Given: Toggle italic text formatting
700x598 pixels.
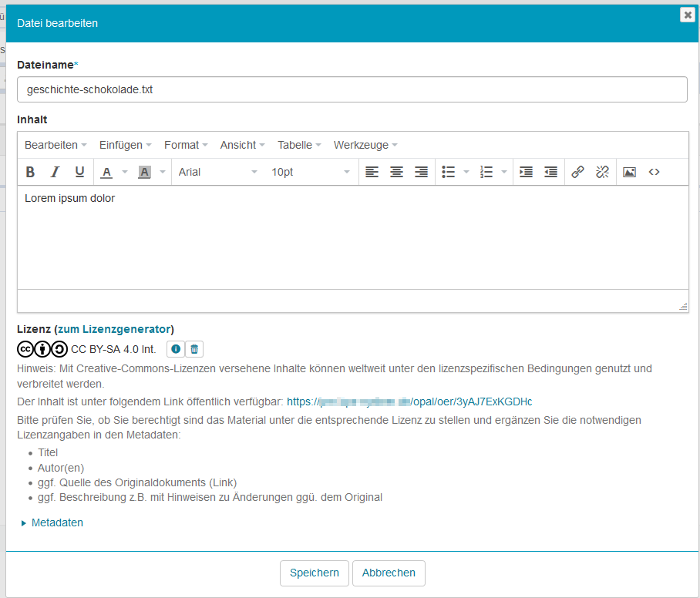Looking at the screenshot, I should point(55,172).
